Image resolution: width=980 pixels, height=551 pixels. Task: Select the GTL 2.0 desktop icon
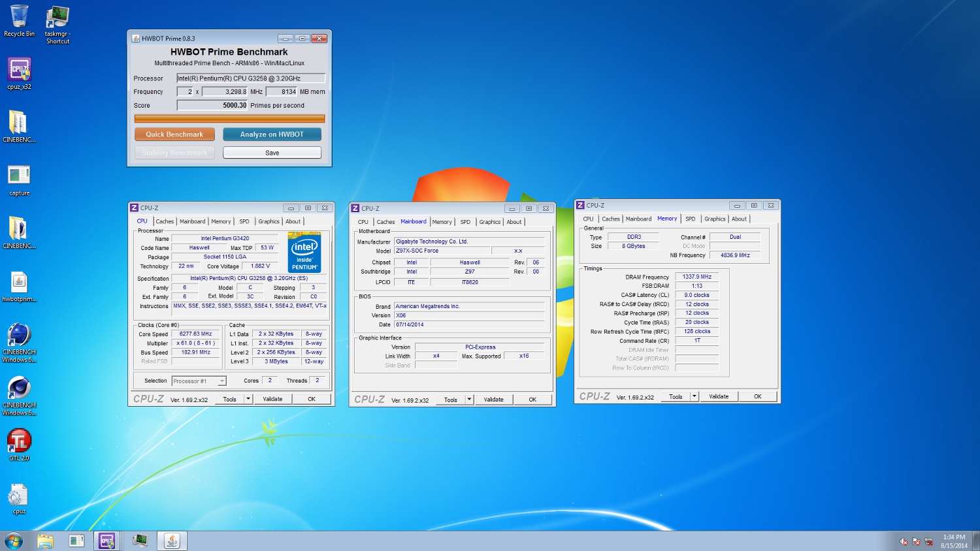click(x=19, y=445)
